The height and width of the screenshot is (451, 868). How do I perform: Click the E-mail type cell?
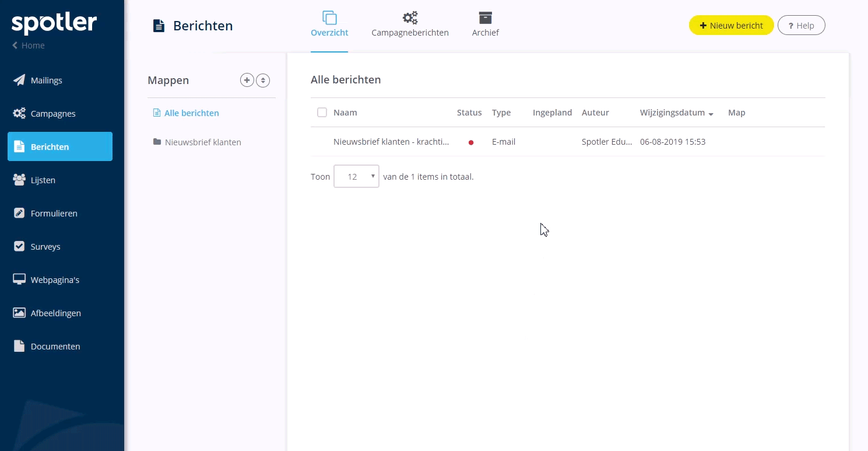point(504,142)
